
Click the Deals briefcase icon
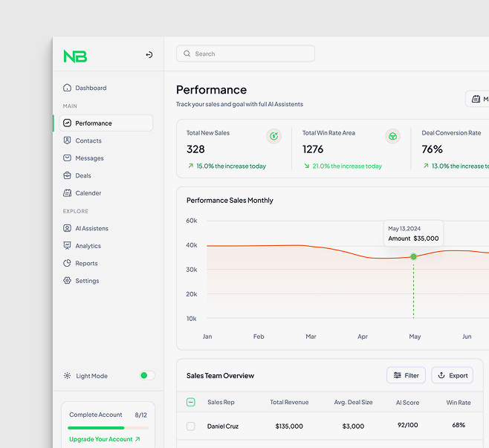pos(68,175)
